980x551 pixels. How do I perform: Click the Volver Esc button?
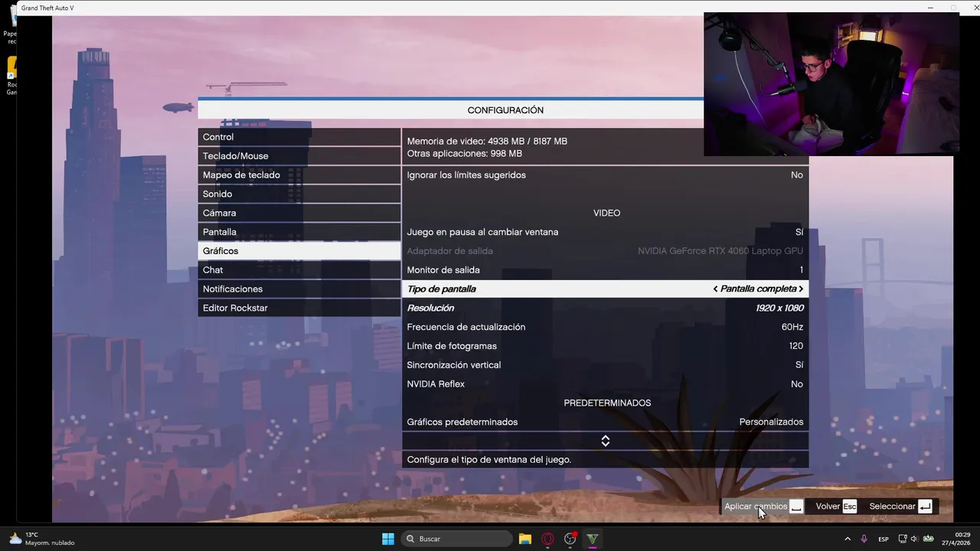pos(836,507)
